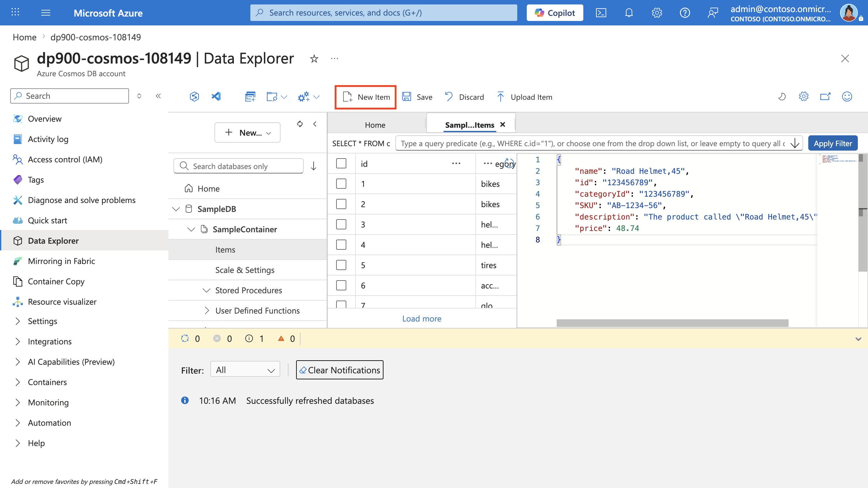
Task: Collapse the SampleDB database node
Action: point(176,209)
